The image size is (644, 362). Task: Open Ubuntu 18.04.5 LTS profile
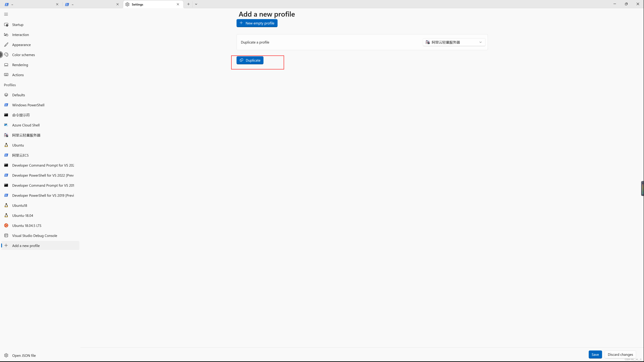26,225
